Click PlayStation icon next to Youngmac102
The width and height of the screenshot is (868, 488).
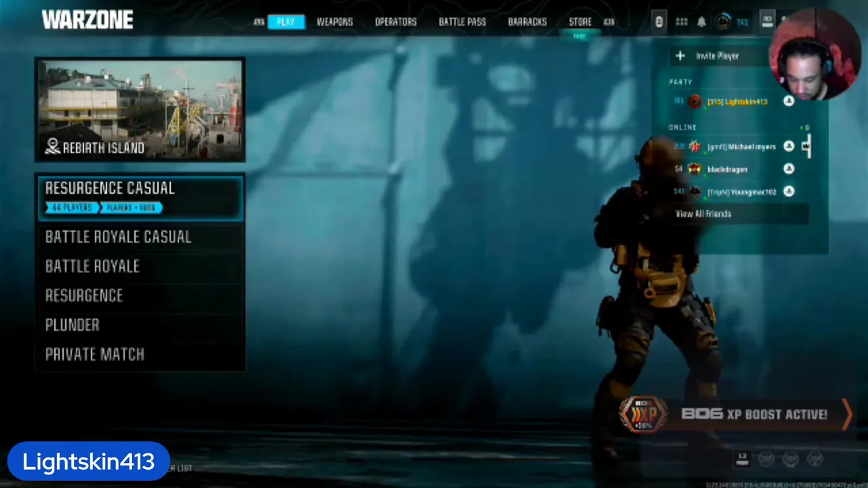[789, 191]
